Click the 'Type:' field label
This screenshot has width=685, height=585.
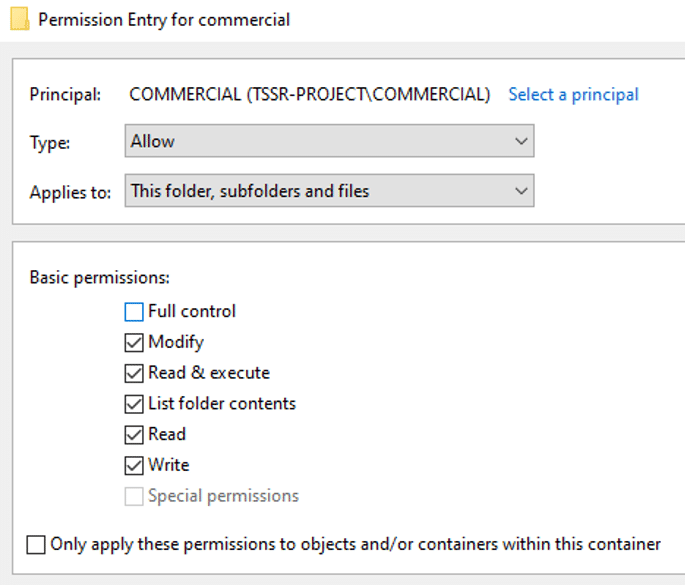coord(50,143)
